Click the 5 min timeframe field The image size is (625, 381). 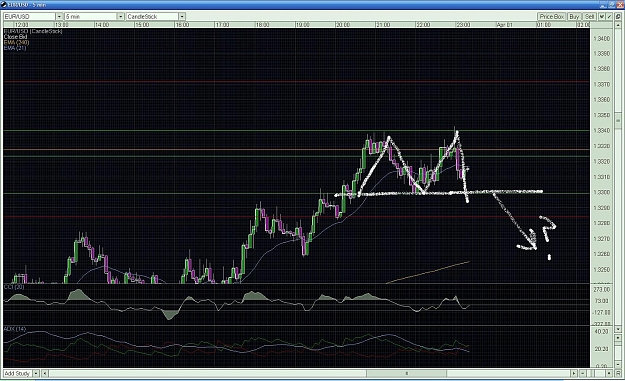click(x=91, y=17)
